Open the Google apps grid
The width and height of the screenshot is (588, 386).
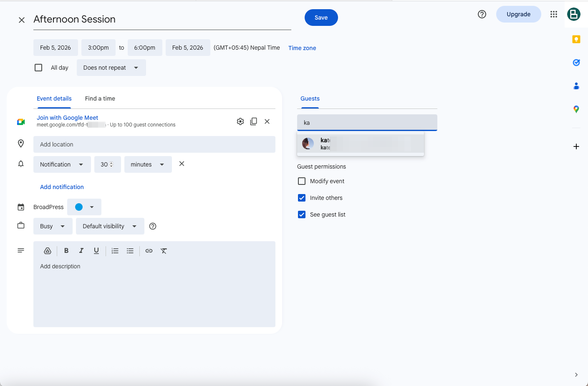coord(553,14)
